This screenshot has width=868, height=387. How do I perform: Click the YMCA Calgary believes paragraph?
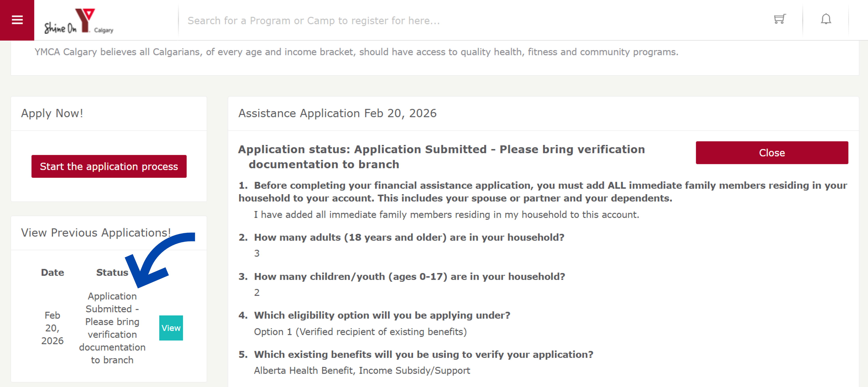pos(356,52)
